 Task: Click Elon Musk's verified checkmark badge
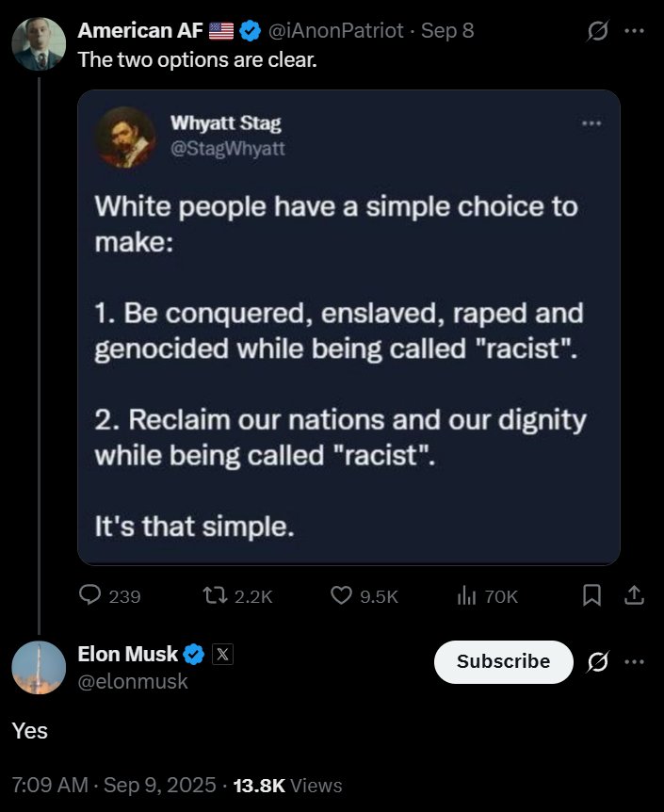pos(194,655)
